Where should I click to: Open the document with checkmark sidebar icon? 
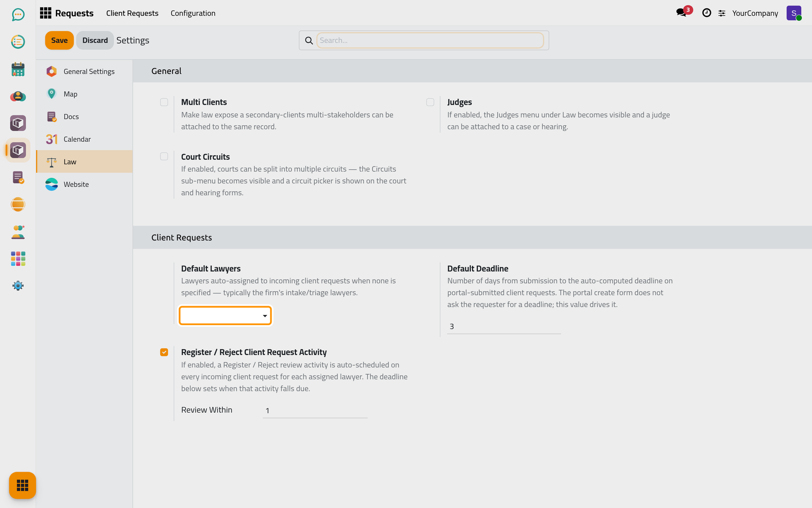[18, 177]
